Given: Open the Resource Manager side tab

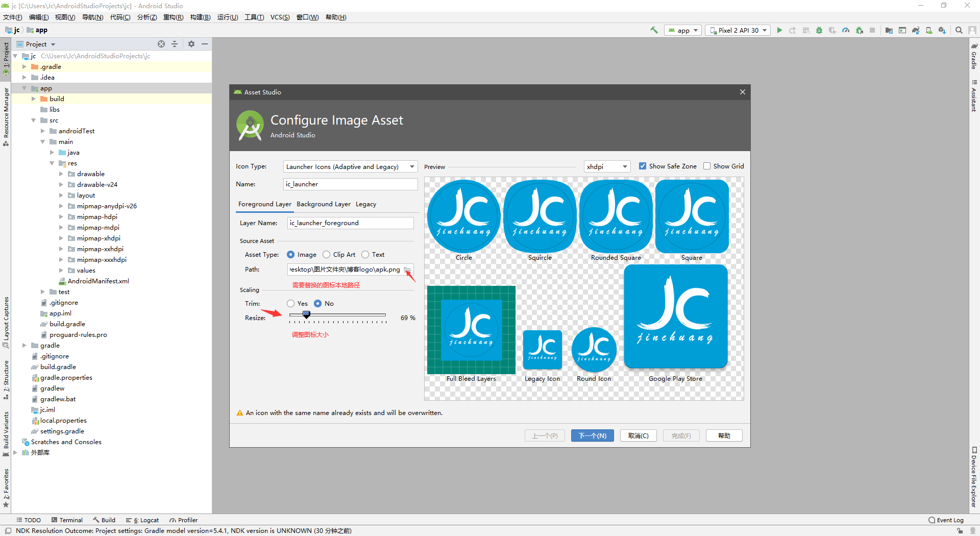Looking at the screenshot, I should coord(6,116).
